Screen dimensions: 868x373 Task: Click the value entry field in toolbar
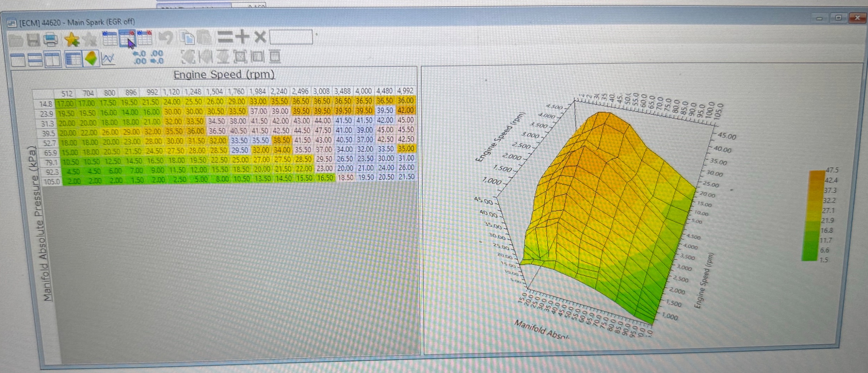[291, 37]
